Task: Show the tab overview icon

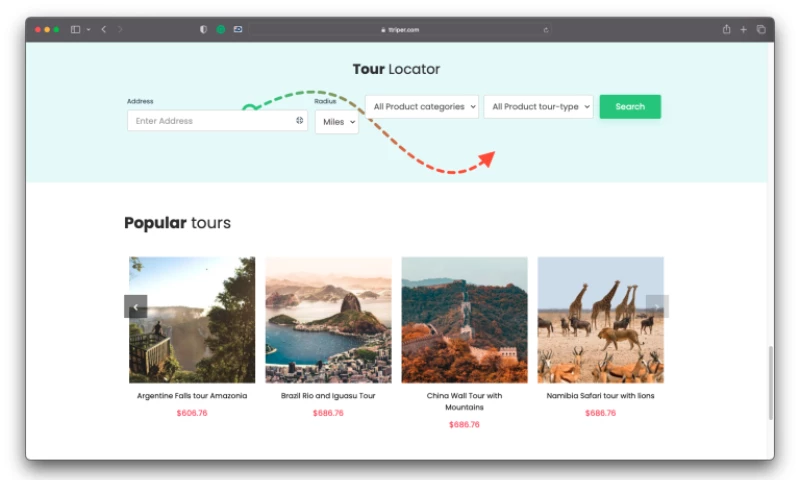Action: point(761,30)
